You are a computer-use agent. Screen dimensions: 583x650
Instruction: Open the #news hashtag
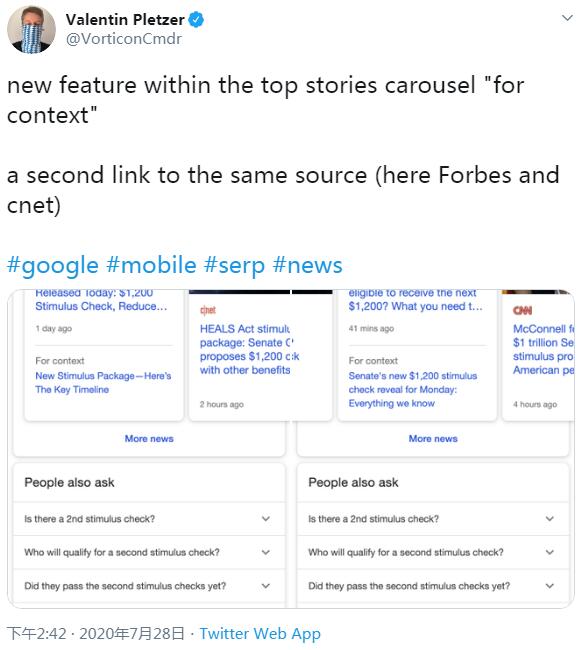(308, 265)
